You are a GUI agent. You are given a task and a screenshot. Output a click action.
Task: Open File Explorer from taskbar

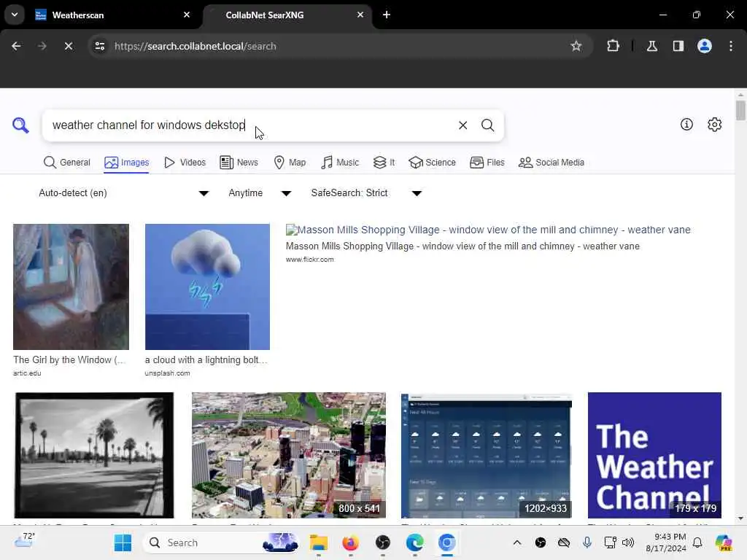(318, 542)
